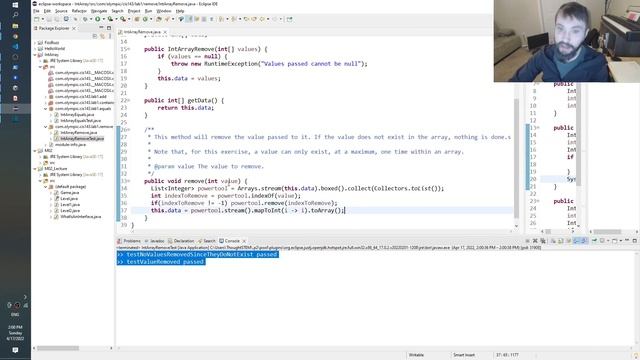
Task: Switch to the Problems tab
Action: point(129,241)
